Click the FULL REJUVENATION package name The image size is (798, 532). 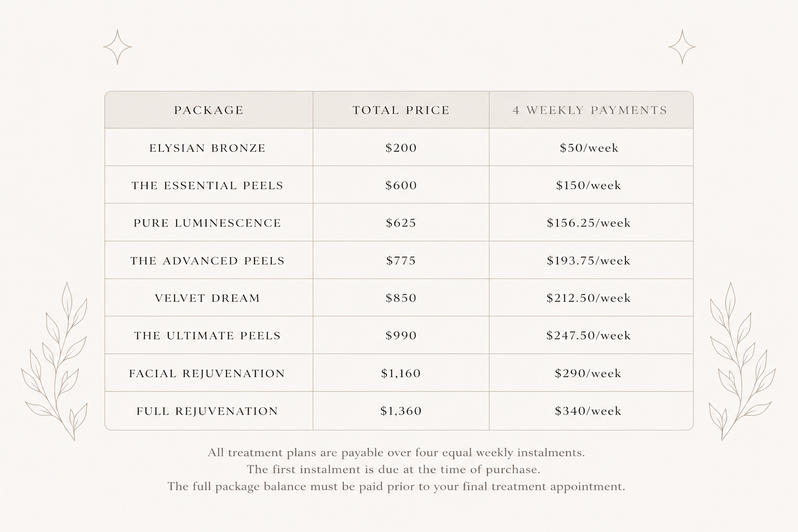click(208, 411)
